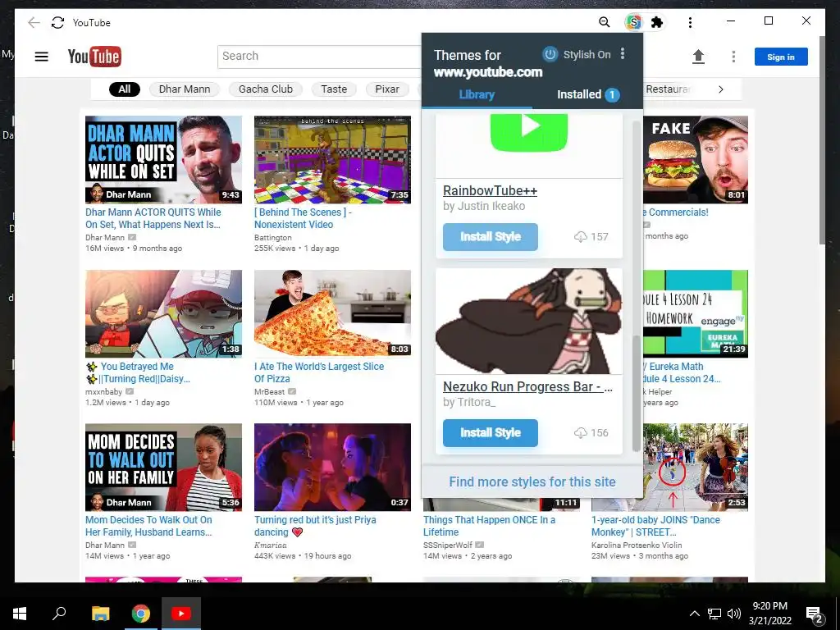Click the RainbowTube++ download count icon
The height and width of the screenshot is (630, 840).
click(580, 237)
